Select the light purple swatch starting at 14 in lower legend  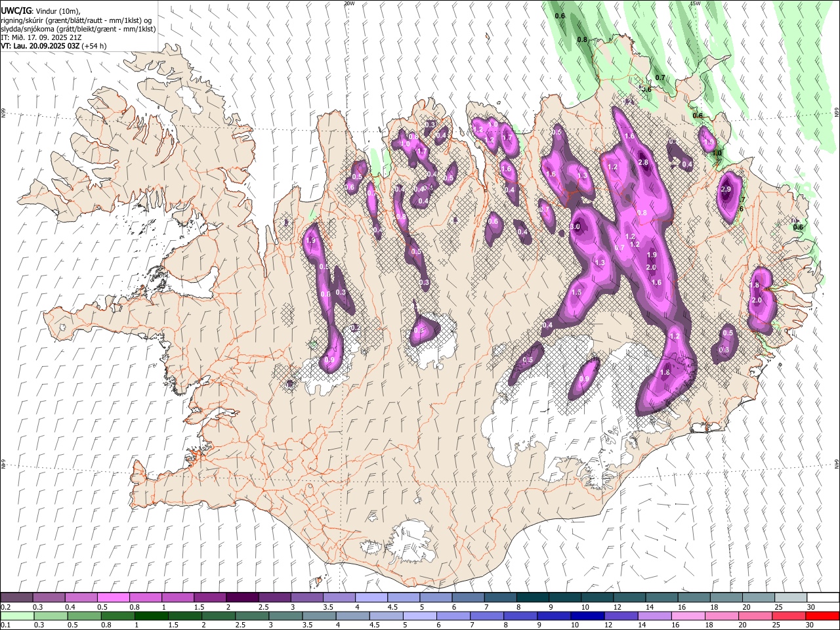[x=654, y=616]
